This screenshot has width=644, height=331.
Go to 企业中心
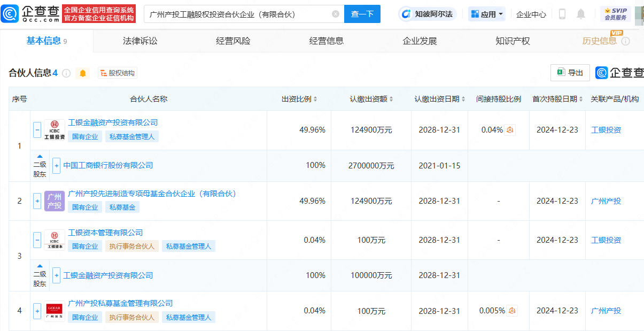coord(531,14)
